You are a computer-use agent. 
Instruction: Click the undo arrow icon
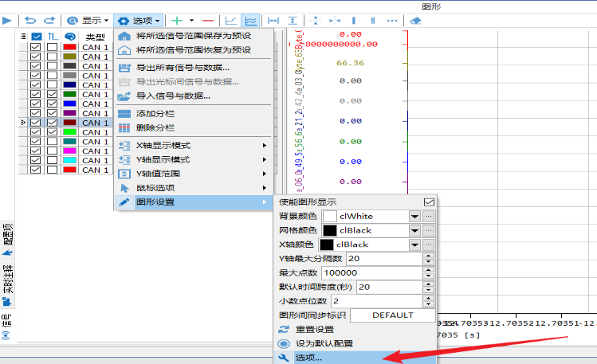[30, 21]
